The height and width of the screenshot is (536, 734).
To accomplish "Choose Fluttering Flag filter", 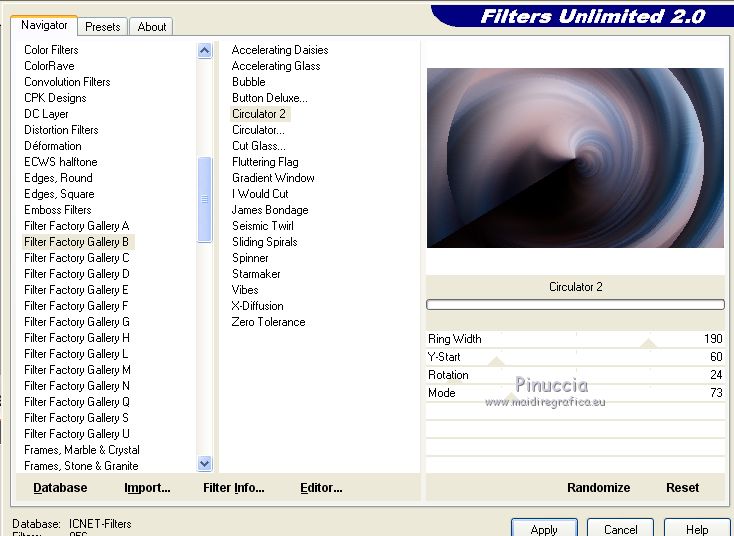I will coord(265,162).
